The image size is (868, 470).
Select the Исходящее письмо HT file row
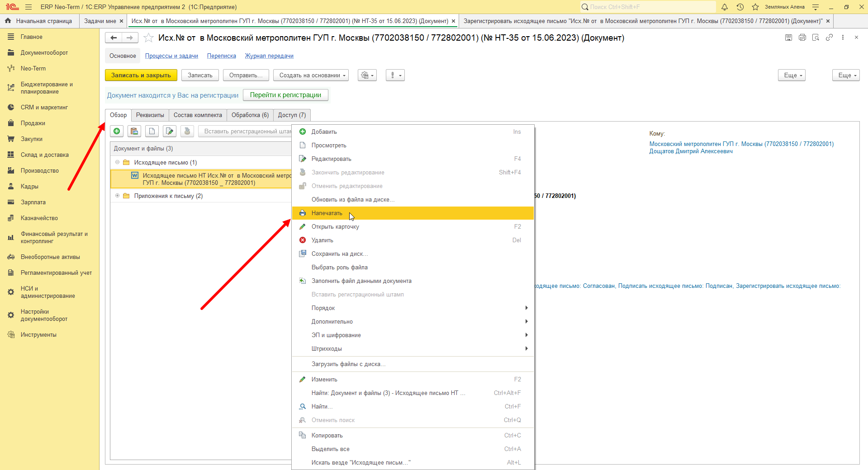tap(202, 179)
